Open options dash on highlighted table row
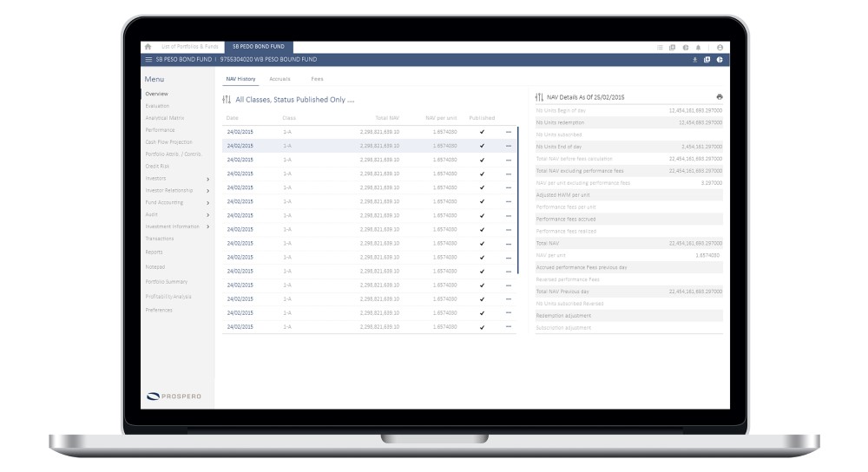 (x=508, y=146)
